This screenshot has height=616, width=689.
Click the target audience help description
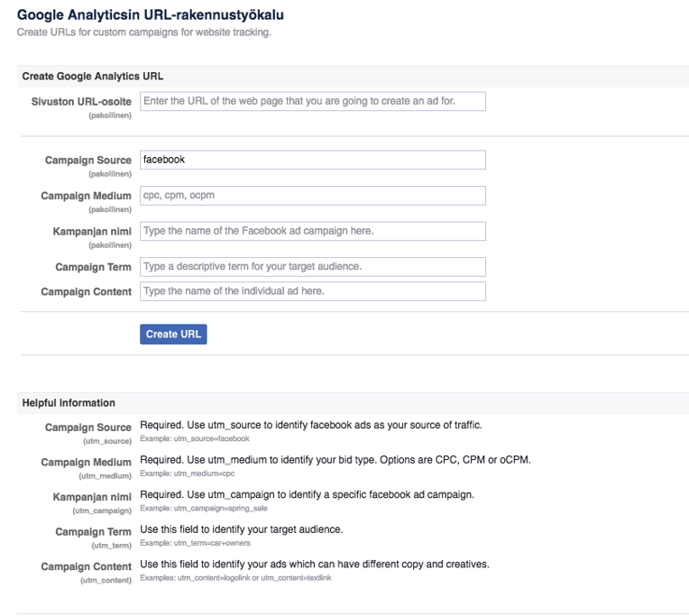pos(241,529)
